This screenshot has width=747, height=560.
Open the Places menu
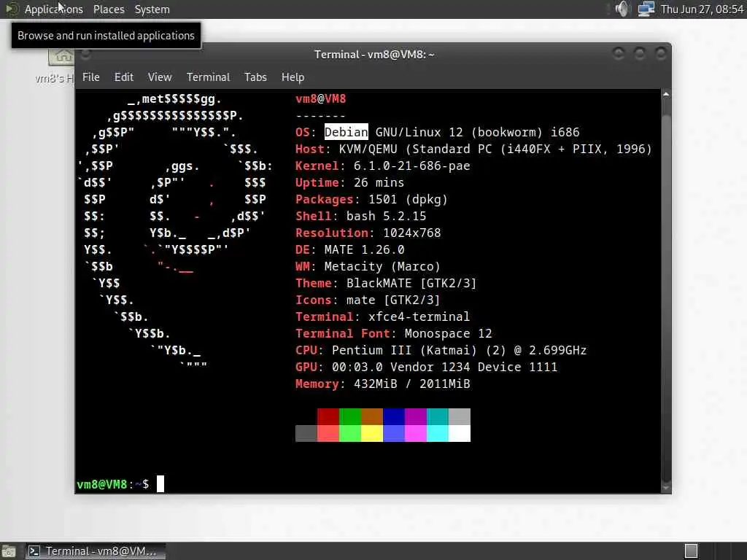coord(109,9)
